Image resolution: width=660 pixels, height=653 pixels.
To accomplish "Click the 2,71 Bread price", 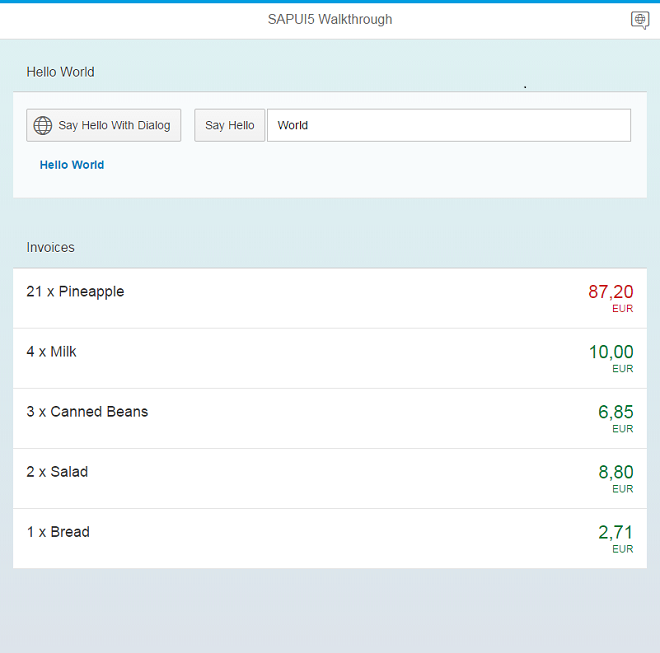I will click(x=615, y=532).
